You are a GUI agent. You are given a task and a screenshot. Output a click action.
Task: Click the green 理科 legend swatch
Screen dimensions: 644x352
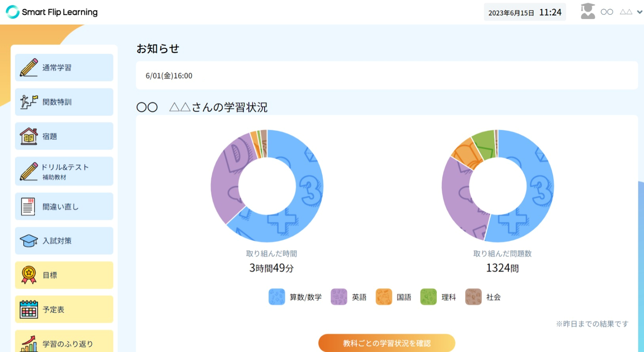tap(428, 297)
